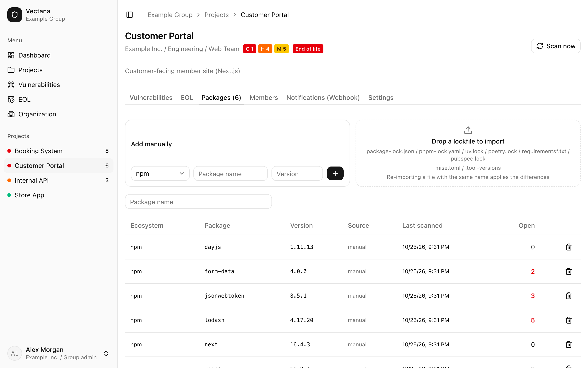Viewport: 588px width, 368px height.
Task: Click the package name filter search box
Action: pos(198,201)
